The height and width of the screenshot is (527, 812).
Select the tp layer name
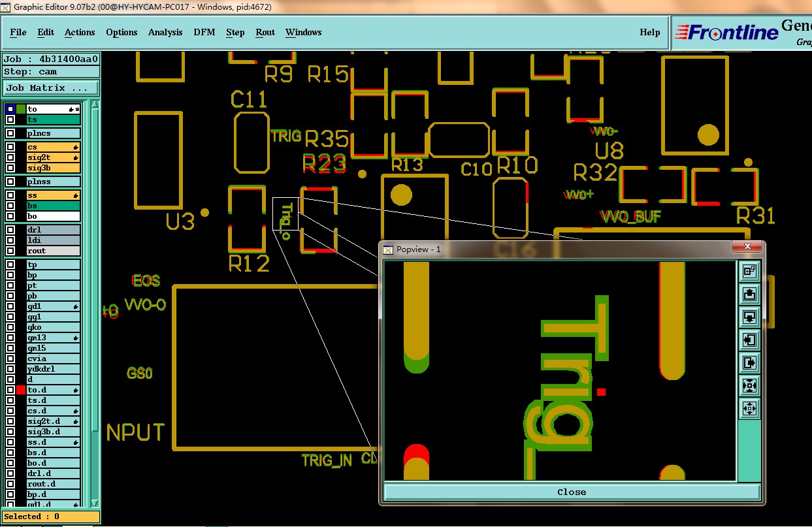click(54, 264)
